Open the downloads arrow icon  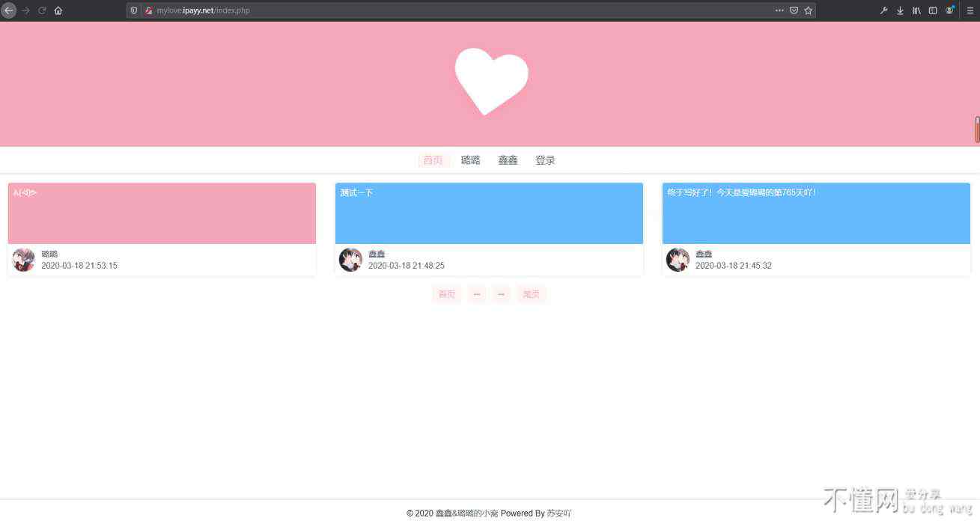(x=900, y=10)
